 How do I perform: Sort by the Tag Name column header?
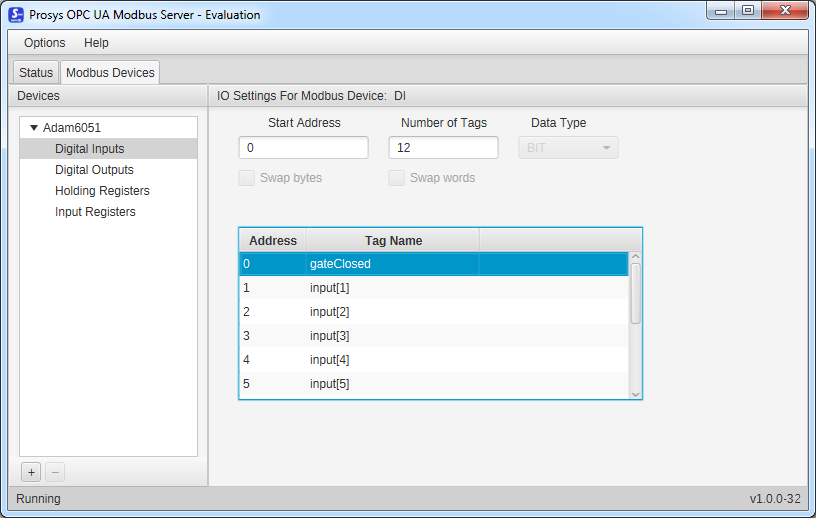coord(393,241)
